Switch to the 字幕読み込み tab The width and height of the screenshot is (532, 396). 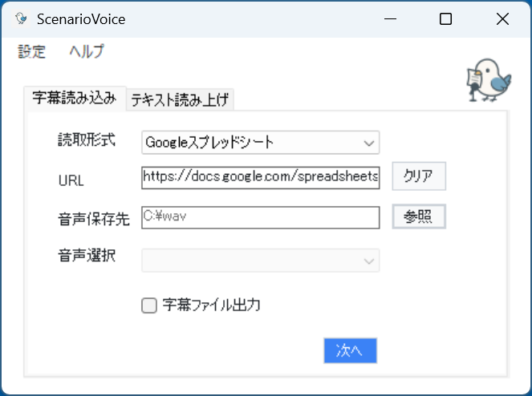[x=75, y=98]
